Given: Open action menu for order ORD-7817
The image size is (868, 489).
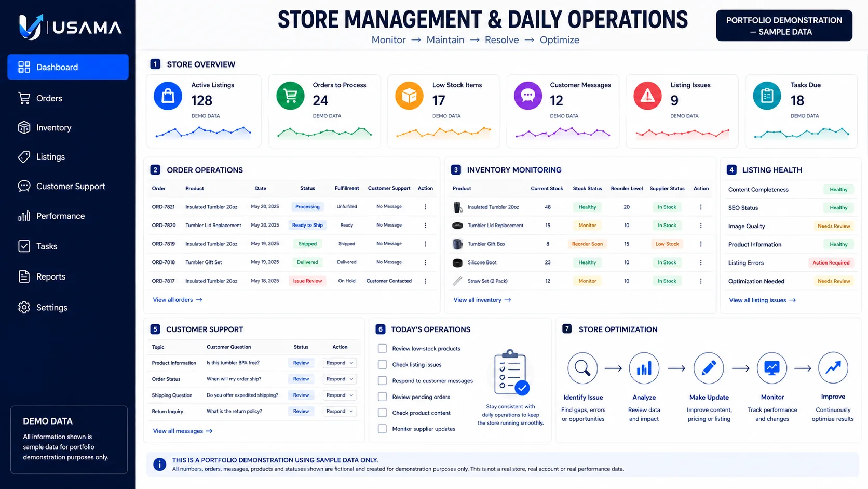Looking at the screenshot, I should pyautogui.click(x=425, y=281).
